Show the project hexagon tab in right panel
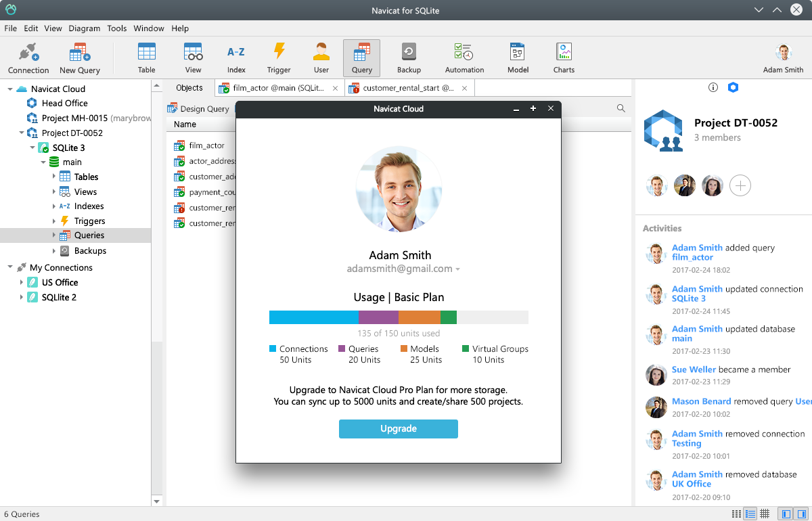 [x=733, y=87]
